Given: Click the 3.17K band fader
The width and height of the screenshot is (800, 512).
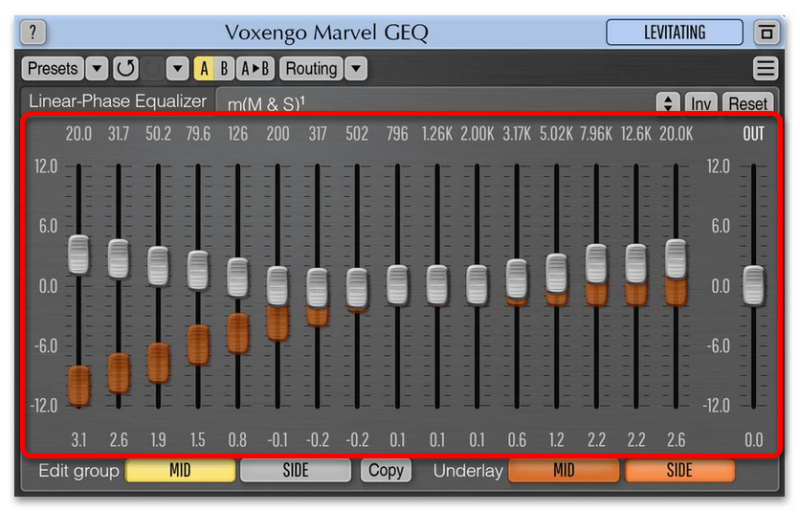Looking at the screenshot, I should 517,279.
